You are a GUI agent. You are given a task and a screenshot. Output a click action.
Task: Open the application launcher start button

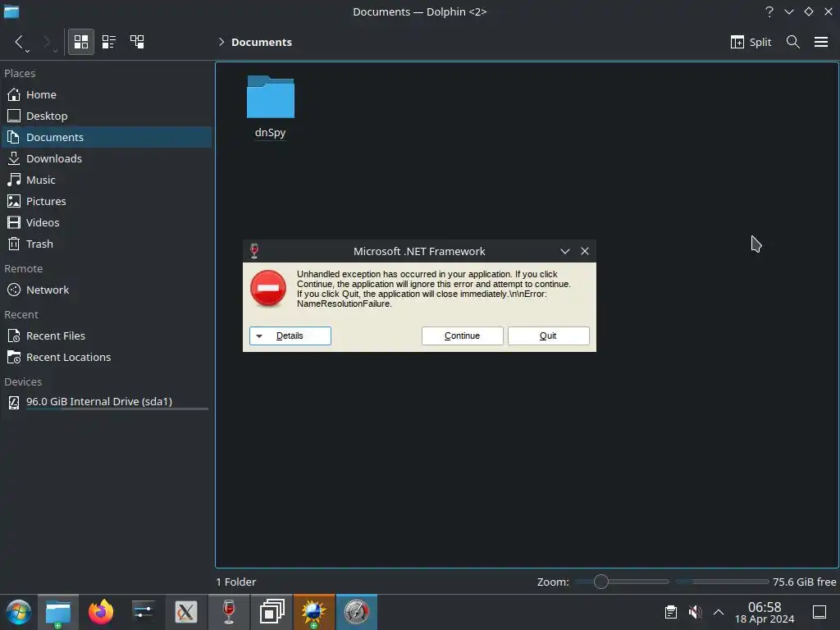[18, 612]
